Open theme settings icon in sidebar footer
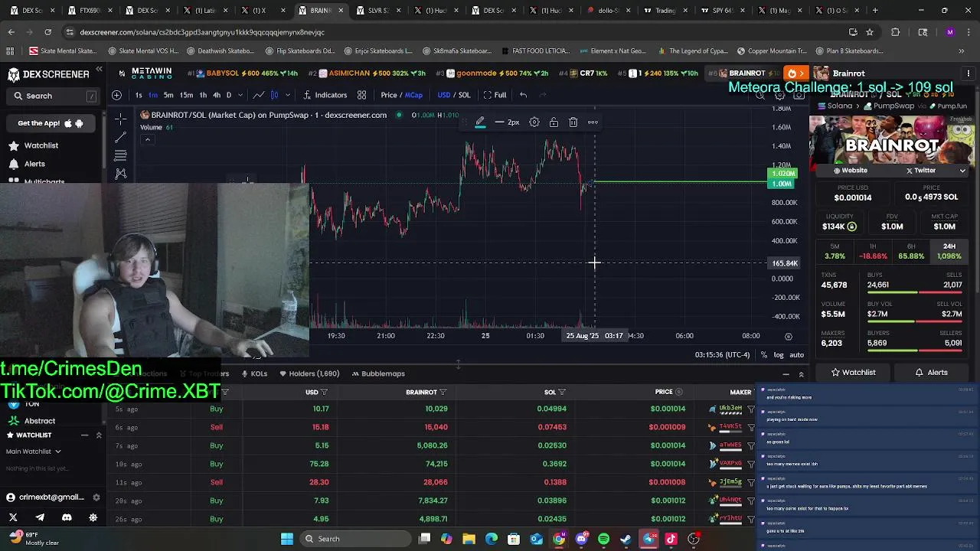Image resolution: width=980 pixels, height=551 pixels. (93, 517)
